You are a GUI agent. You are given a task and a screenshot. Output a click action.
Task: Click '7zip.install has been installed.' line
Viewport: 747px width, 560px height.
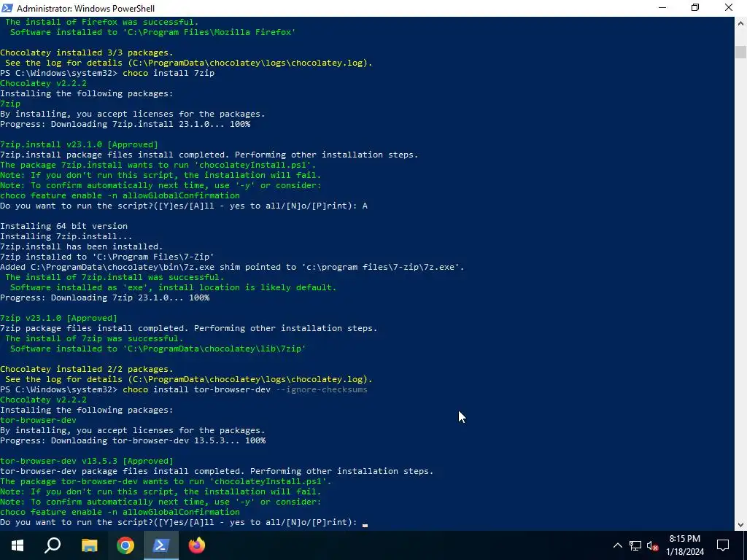coord(82,246)
